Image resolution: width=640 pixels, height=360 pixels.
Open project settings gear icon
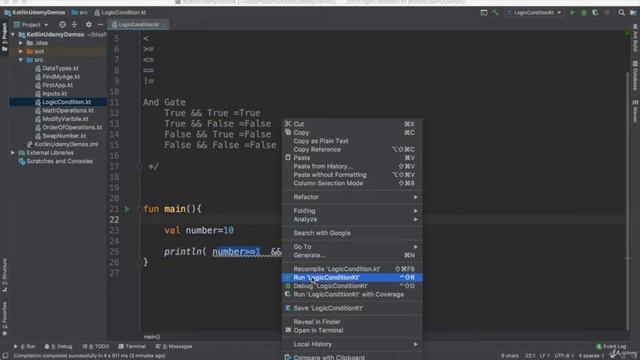click(89, 24)
